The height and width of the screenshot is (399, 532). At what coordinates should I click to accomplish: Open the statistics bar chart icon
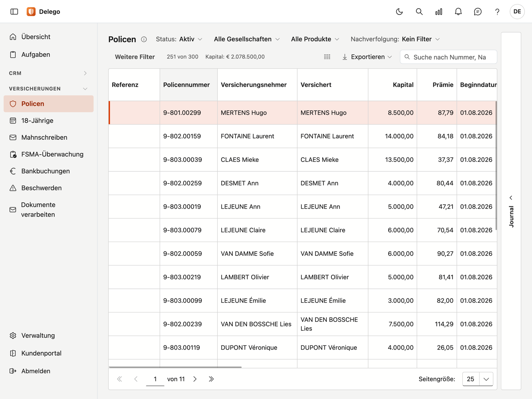tap(439, 12)
